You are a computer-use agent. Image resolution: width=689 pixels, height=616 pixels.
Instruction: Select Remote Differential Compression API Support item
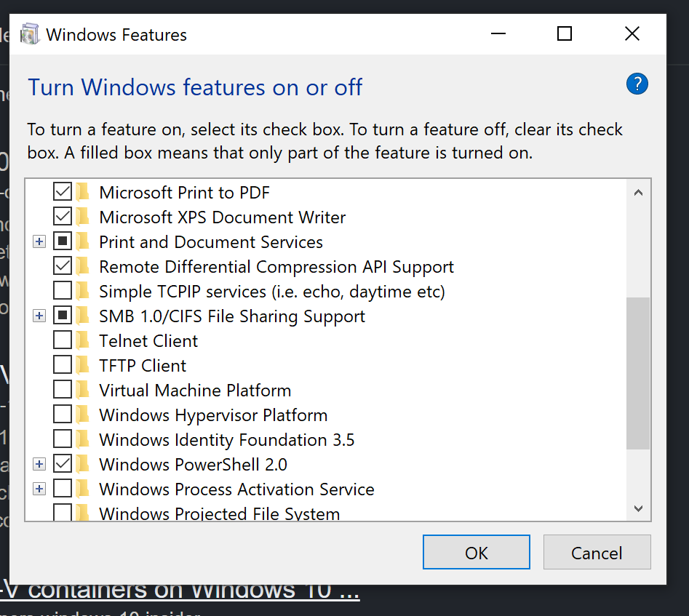[x=276, y=267]
